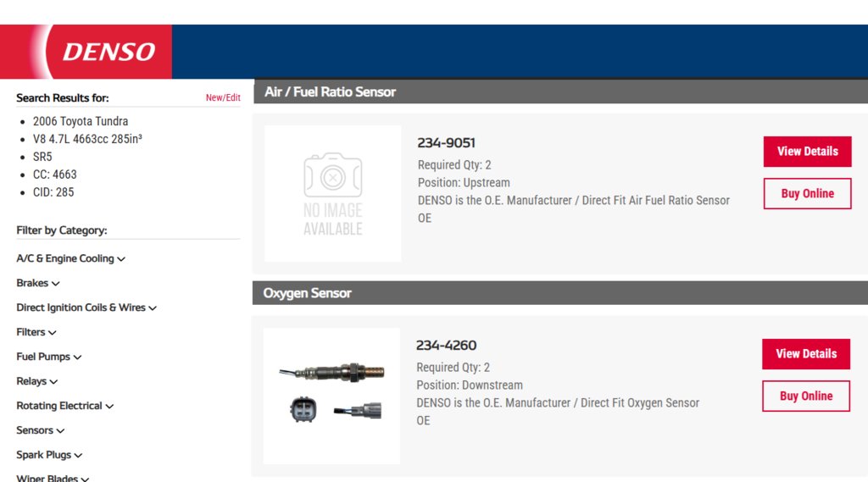Buy part 234-4260 online
This screenshot has width=868, height=482.
pyautogui.click(x=806, y=396)
